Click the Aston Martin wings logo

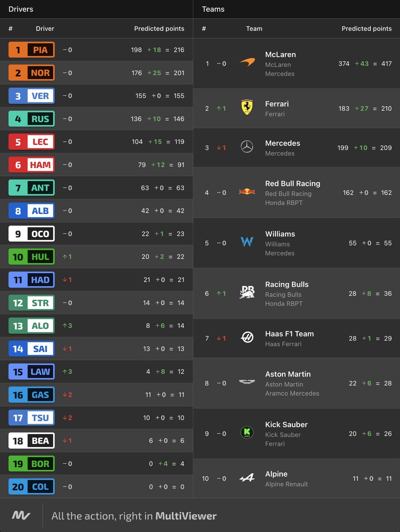(x=247, y=383)
